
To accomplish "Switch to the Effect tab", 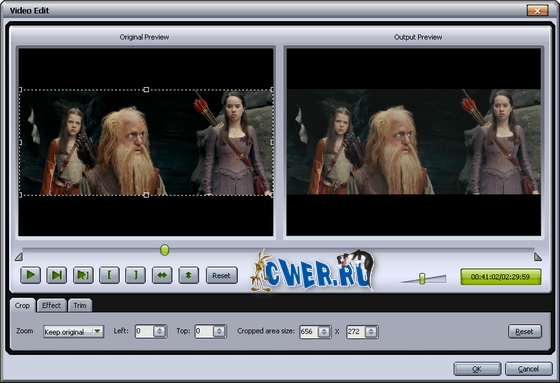I will click(51, 305).
